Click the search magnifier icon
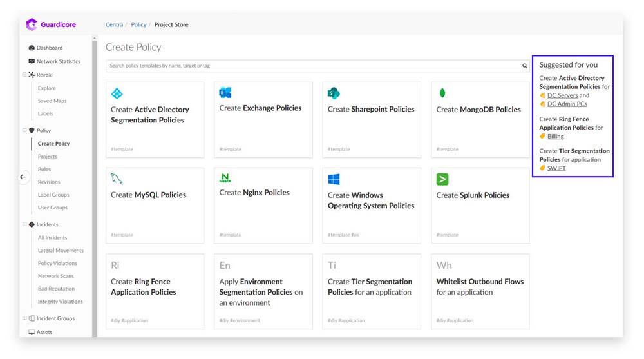 [x=525, y=66]
